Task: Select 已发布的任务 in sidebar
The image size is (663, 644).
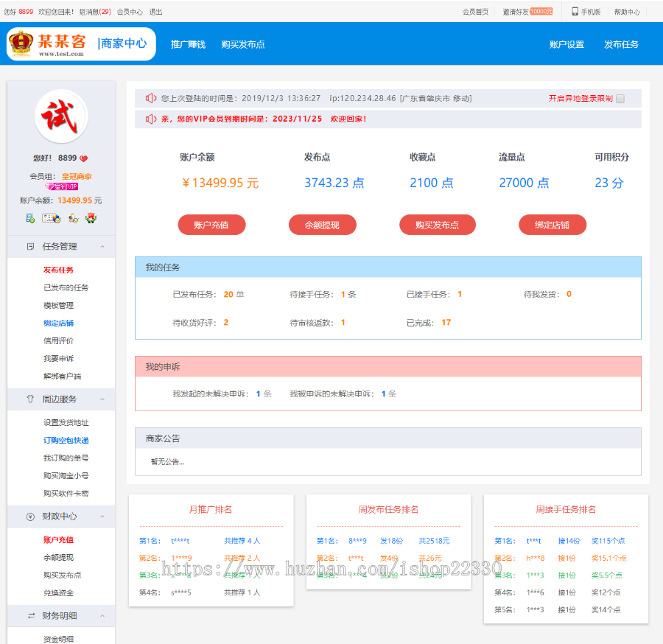Action: click(x=66, y=288)
